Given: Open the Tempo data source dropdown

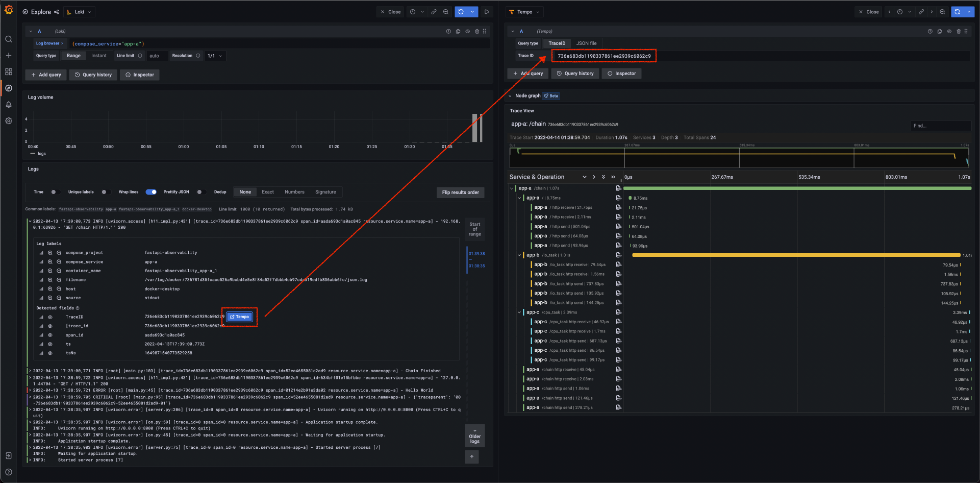Looking at the screenshot, I should pos(525,12).
